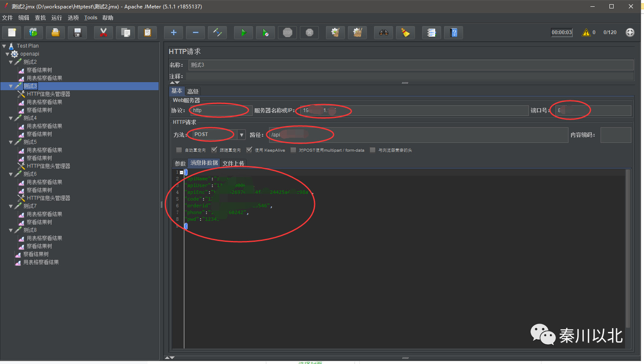644x364 pixels.
Task: Click the 名称 field containing 测试3
Action: 411,65
